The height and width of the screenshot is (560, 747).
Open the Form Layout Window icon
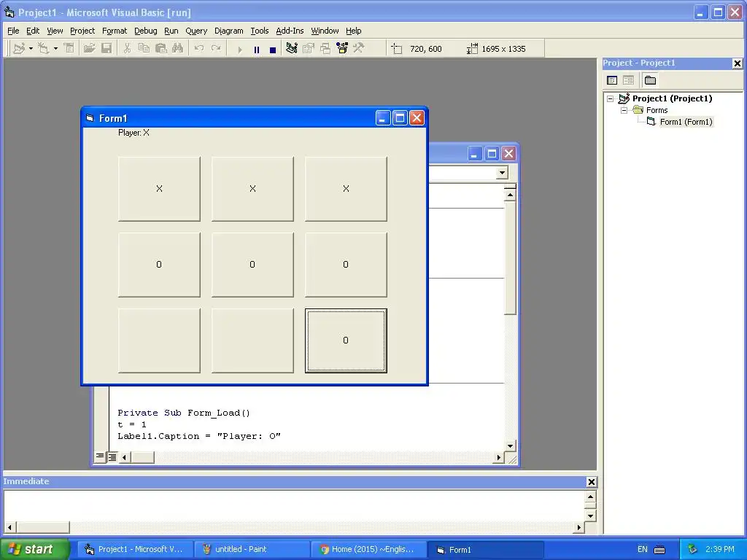[x=325, y=49]
